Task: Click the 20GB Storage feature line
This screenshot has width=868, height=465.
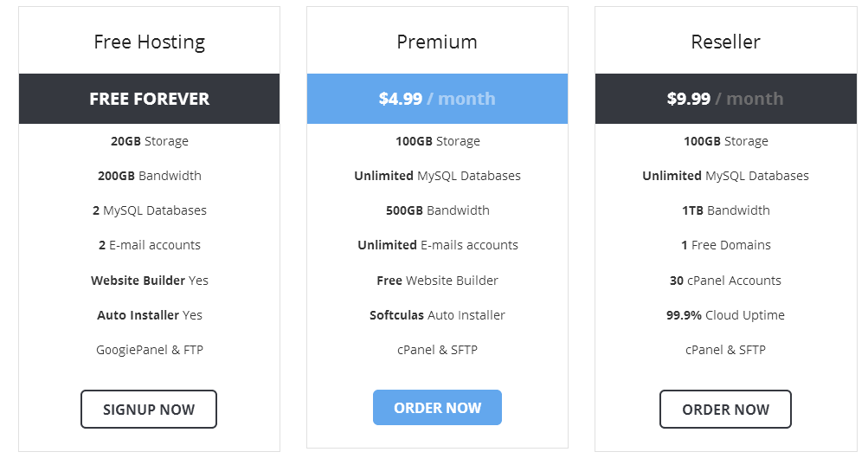Action: [150, 141]
